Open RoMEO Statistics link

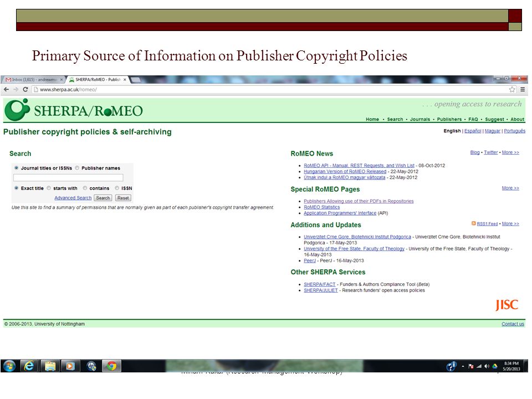pyautogui.click(x=321, y=207)
